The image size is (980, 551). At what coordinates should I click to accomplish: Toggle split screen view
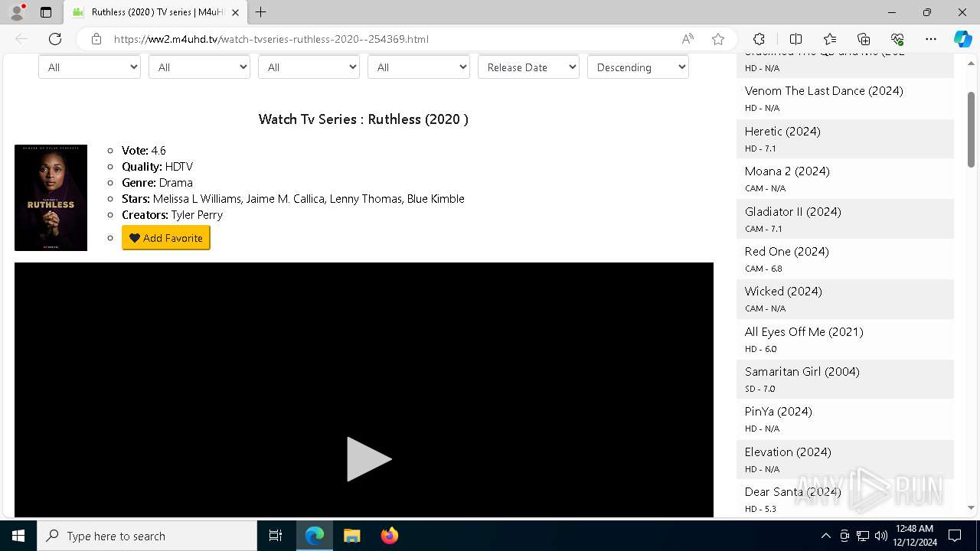click(x=795, y=39)
